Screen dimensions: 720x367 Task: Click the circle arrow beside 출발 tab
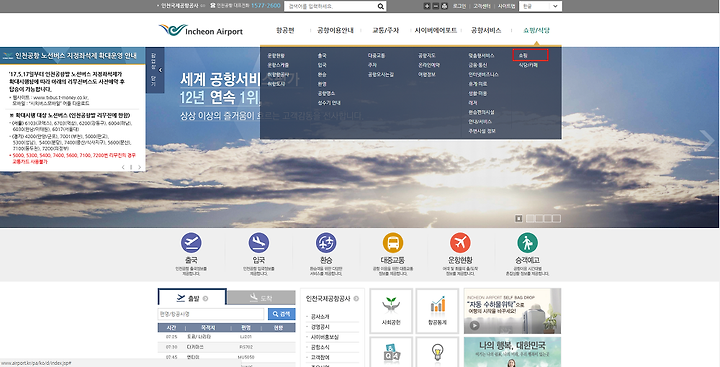pos(205,299)
